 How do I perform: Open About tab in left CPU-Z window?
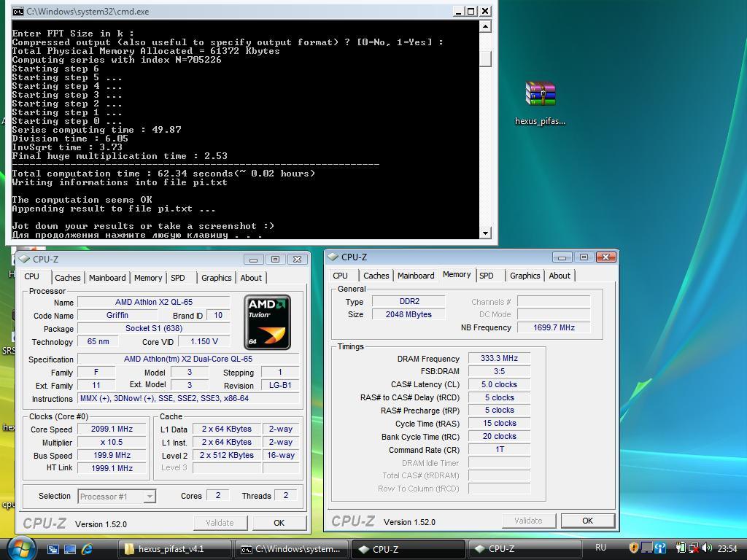pyautogui.click(x=251, y=278)
